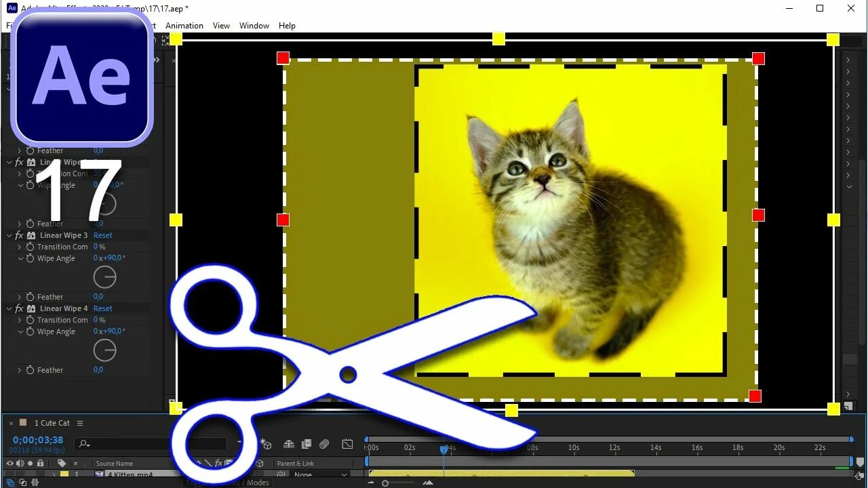
Task: Reset the Linear Wipe 3 effect
Action: tap(103, 235)
